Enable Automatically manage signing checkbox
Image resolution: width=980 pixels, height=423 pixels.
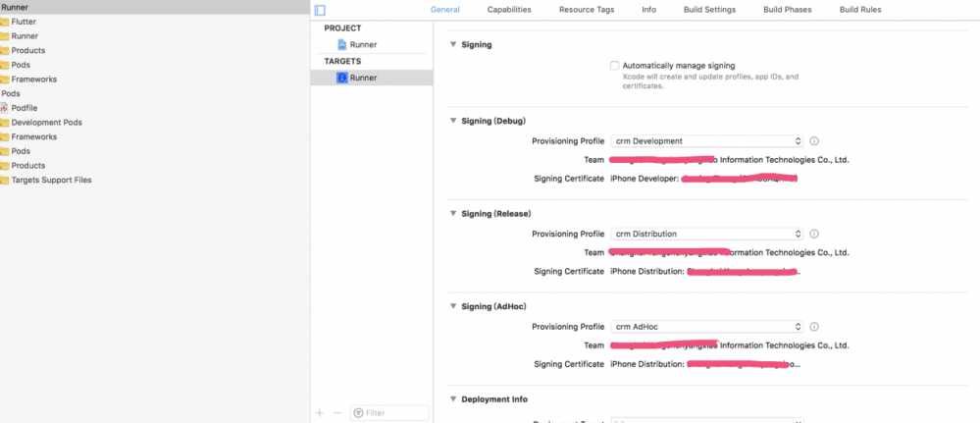pyautogui.click(x=615, y=66)
